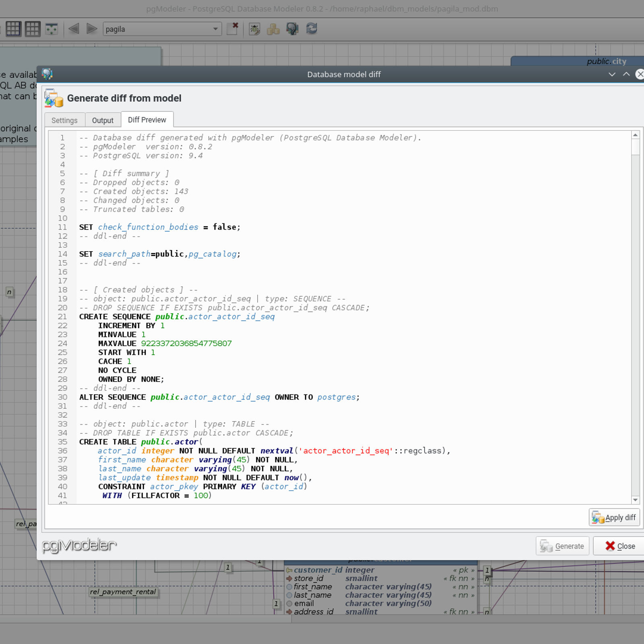This screenshot has width=644, height=644.
Task: Click the refresh arrows icon in toolbar
Action: tap(312, 29)
